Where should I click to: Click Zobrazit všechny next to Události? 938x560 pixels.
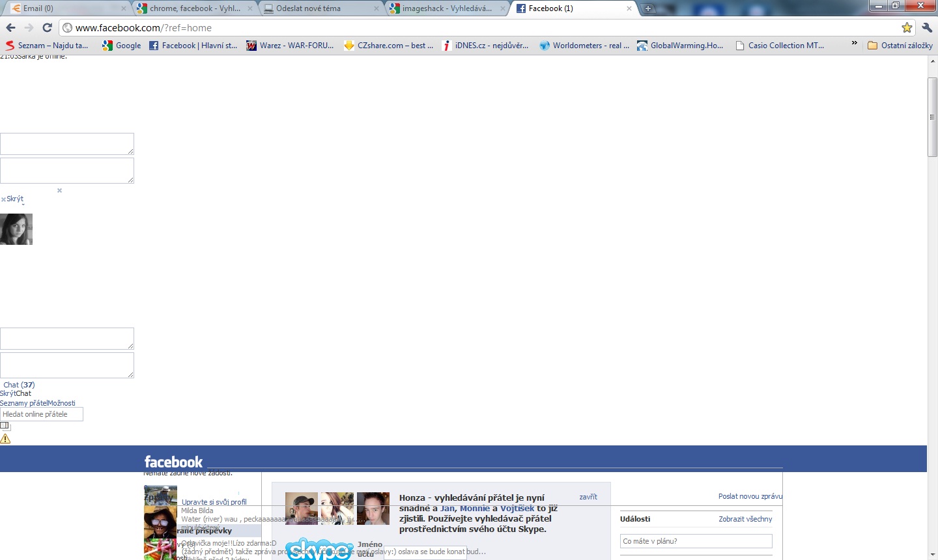point(745,519)
